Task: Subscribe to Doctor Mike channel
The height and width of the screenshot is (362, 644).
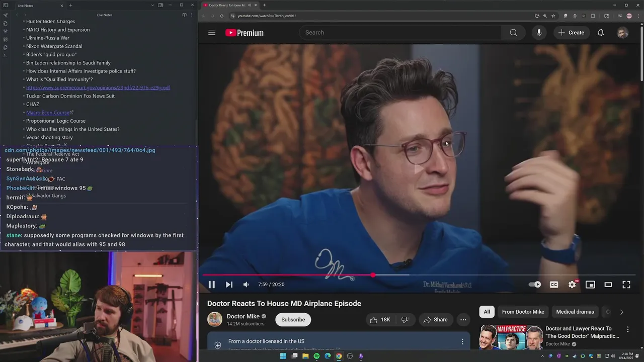Action: point(293,320)
